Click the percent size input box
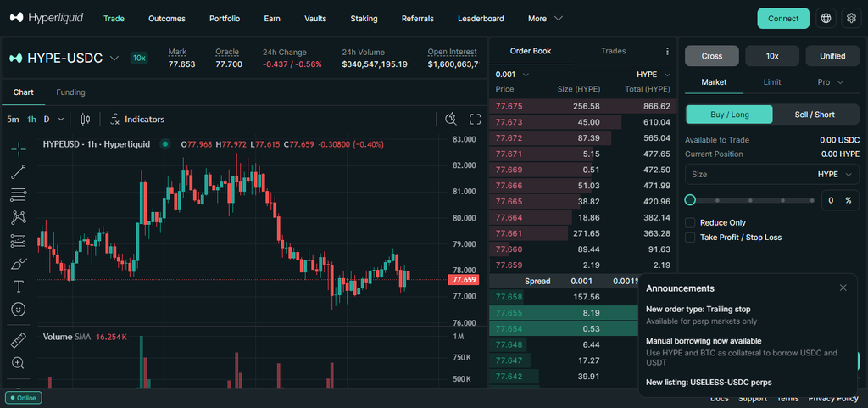Viewport: 868px width, 408px height. [x=840, y=200]
